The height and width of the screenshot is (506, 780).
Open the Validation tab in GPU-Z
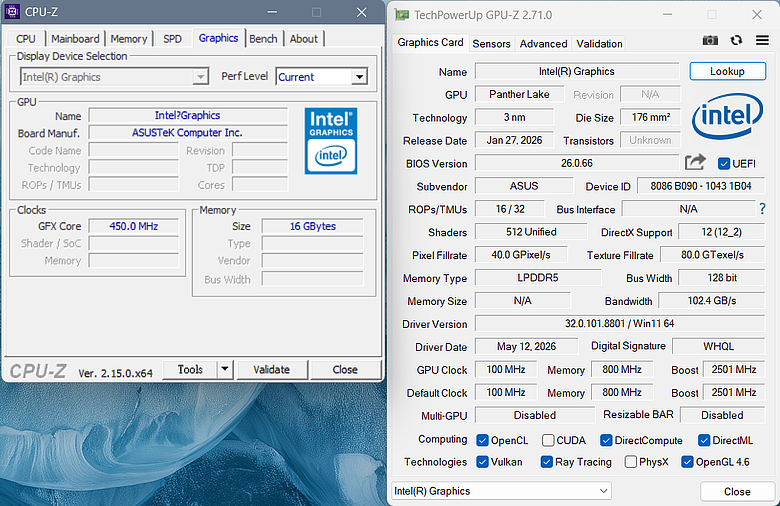point(599,44)
